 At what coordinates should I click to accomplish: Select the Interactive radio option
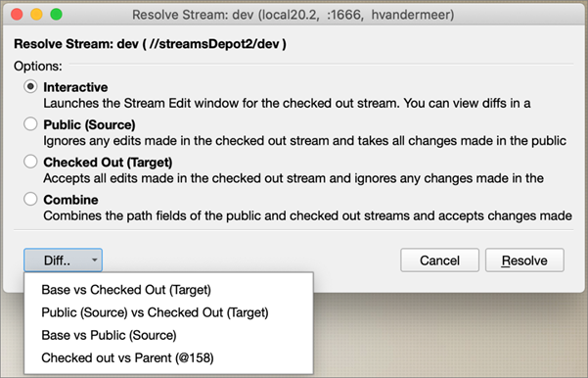coord(30,86)
